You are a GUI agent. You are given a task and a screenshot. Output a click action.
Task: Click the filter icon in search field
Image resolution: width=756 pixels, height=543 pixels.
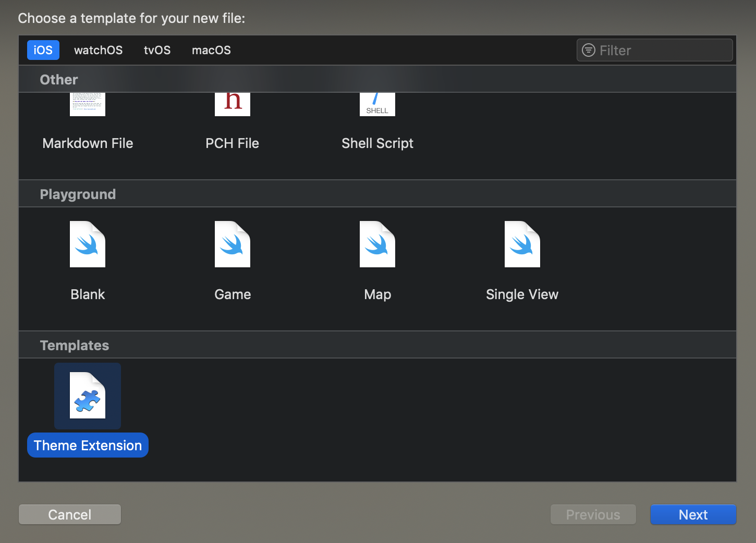(x=589, y=50)
